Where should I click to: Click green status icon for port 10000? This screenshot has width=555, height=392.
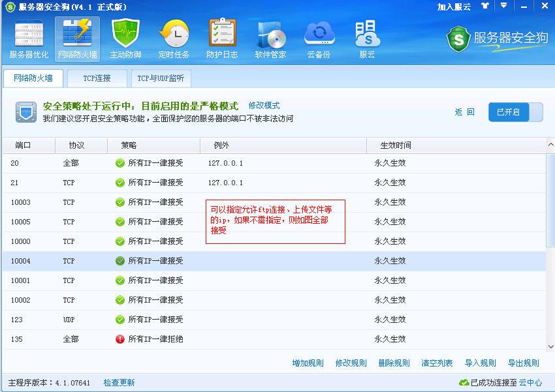point(120,241)
